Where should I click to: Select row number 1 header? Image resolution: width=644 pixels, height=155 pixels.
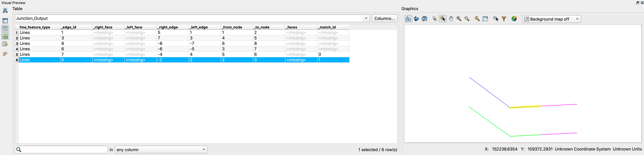17,32
